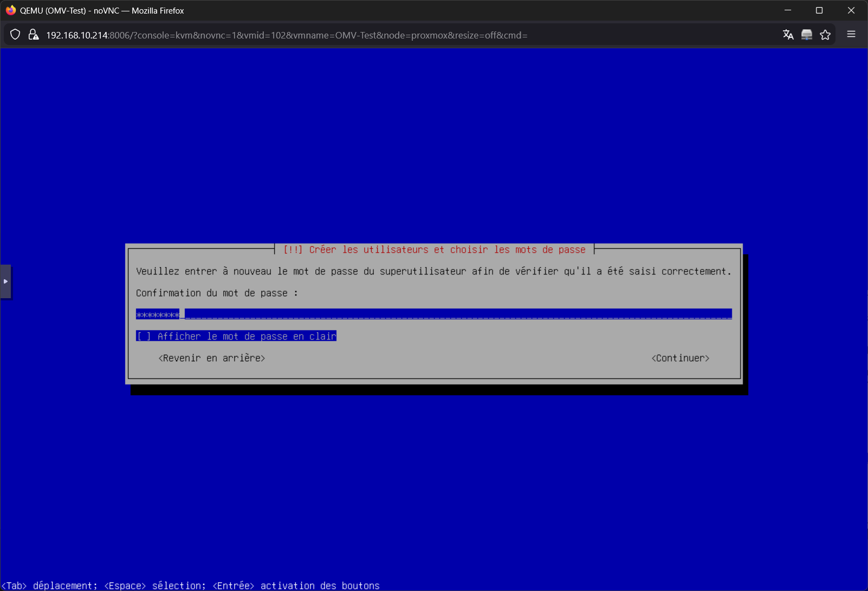
Task: Click the password confirmation input field
Action: coord(434,314)
